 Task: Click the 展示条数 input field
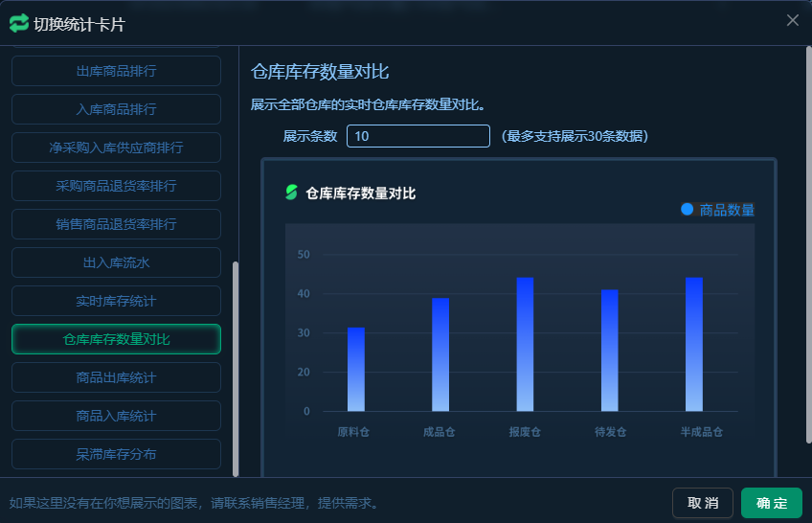pos(417,136)
